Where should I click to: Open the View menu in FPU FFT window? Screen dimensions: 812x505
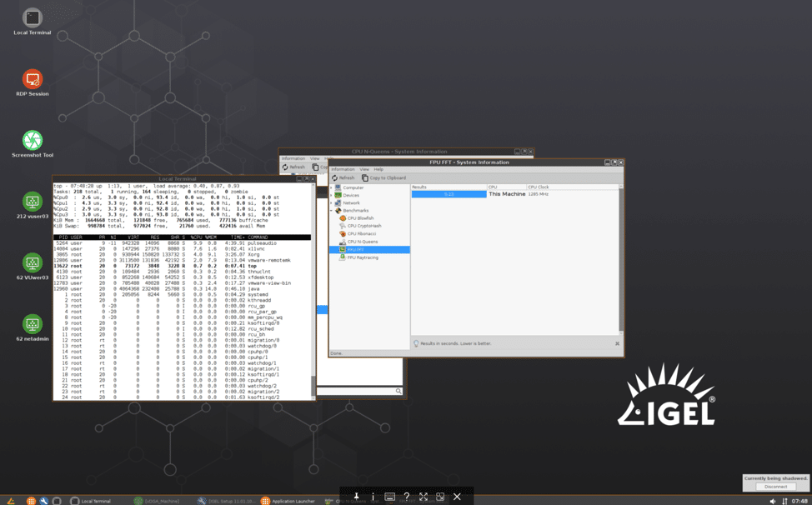(364, 169)
